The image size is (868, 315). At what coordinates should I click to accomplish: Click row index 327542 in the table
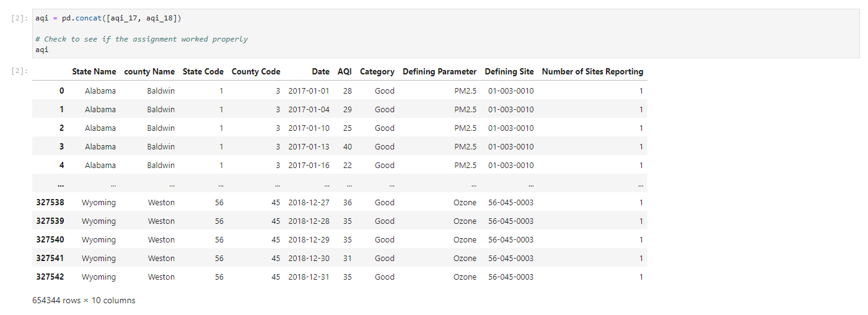click(50, 277)
